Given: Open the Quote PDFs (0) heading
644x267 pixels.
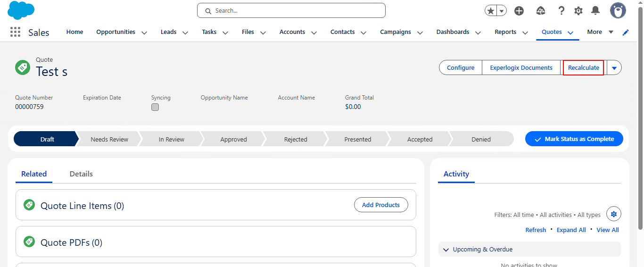Looking at the screenshot, I should click(71, 242).
